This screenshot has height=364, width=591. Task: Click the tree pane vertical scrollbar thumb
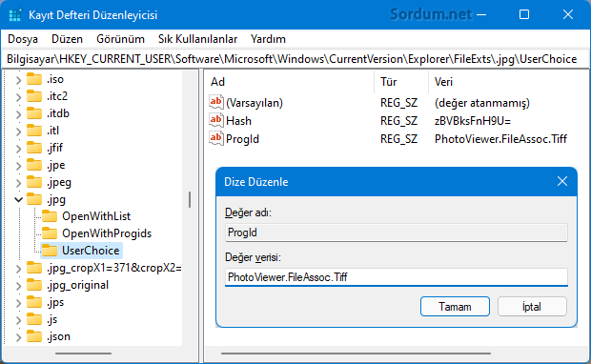pos(190,199)
